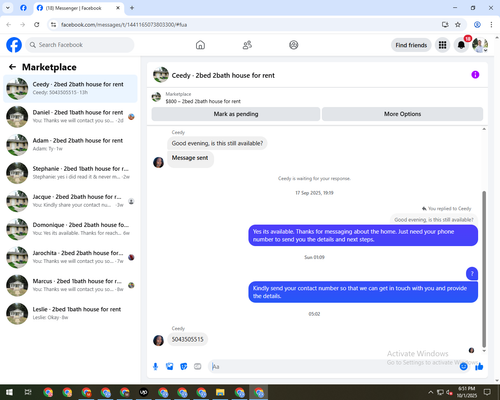Select the Jarochita 2bed 2bath conversation
This screenshot has height=400, width=500.
(70, 257)
